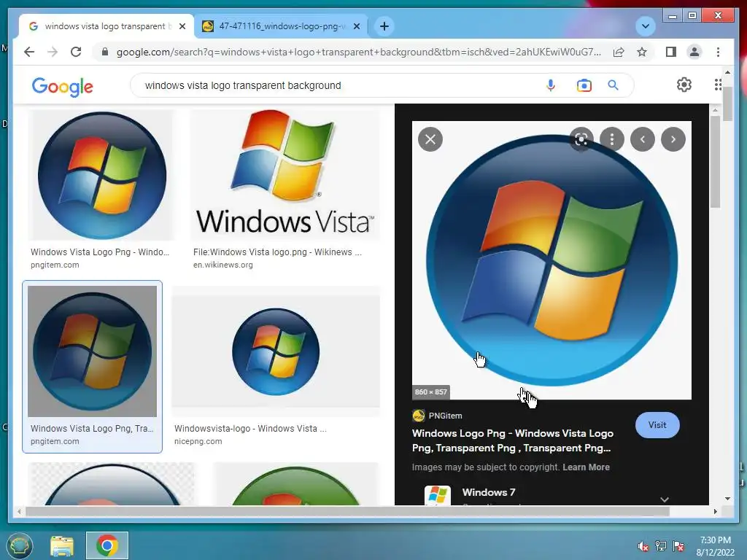Click 'Windowsvista-logo - Windows Vista' caption
Viewport: 747px width, 560px height.
coord(251,428)
